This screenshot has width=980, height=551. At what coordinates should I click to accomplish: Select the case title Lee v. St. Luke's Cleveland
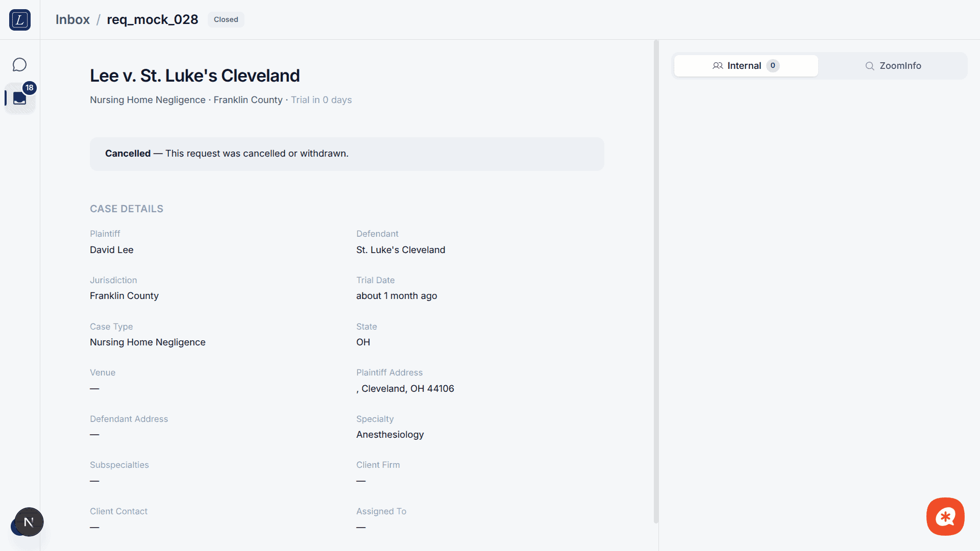tap(194, 75)
